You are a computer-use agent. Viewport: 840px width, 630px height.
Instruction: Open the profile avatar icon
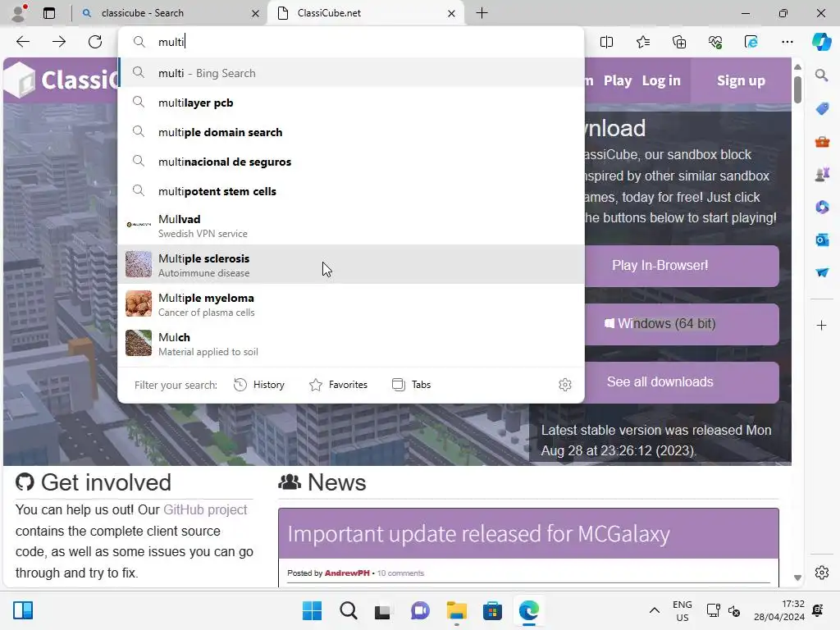(20, 13)
